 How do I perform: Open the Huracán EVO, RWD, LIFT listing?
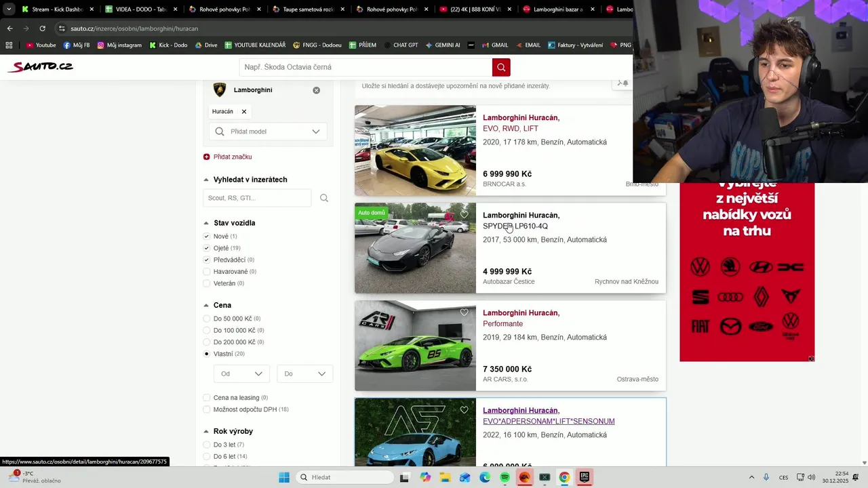(x=521, y=123)
